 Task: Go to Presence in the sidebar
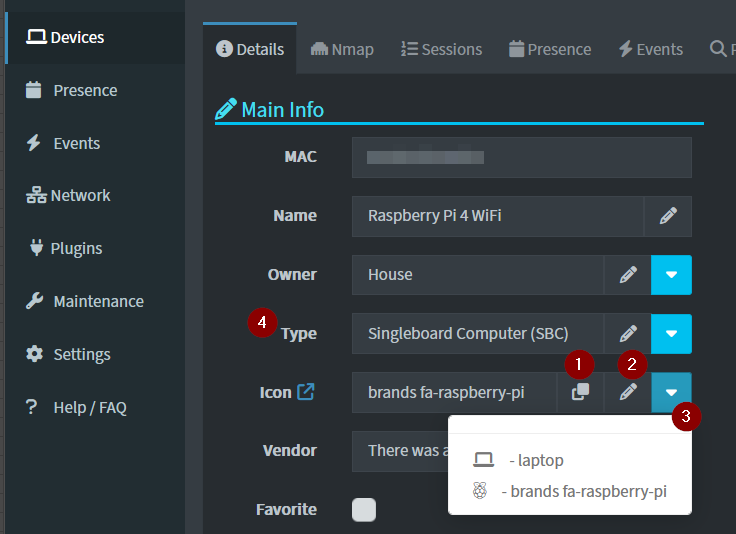(x=85, y=91)
